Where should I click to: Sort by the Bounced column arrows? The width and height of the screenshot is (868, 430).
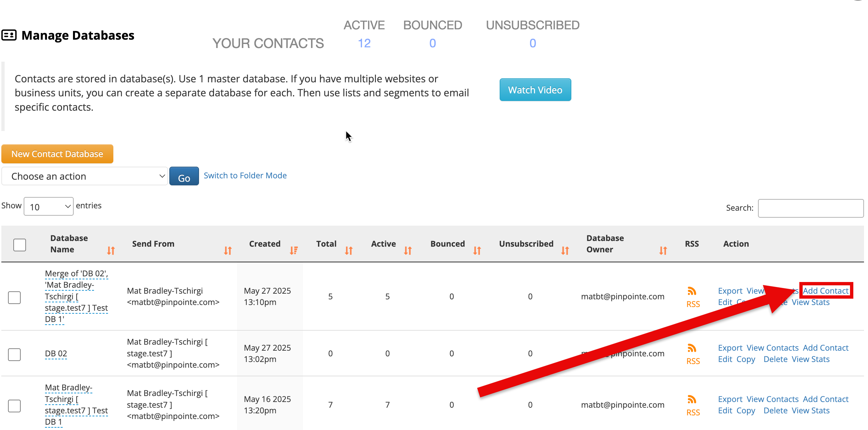[x=477, y=250]
